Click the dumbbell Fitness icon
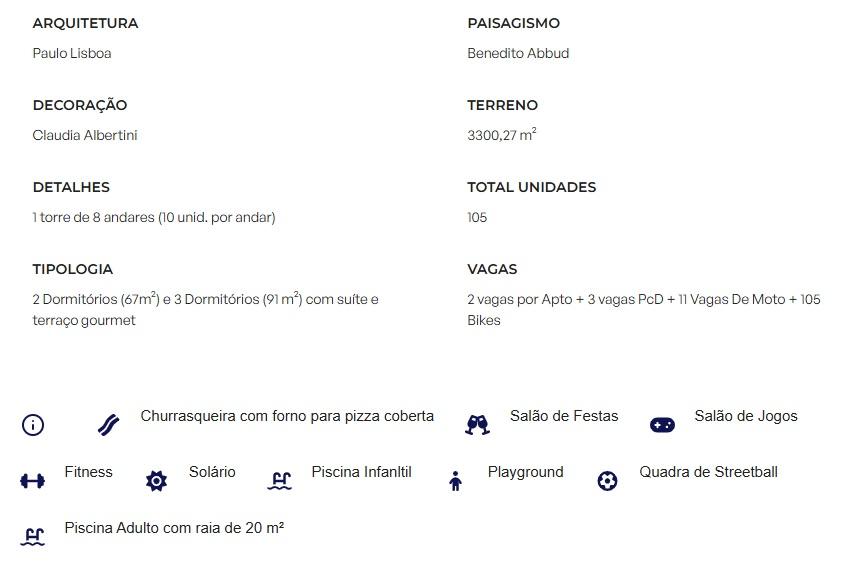This screenshot has width=856, height=578. point(33,481)
